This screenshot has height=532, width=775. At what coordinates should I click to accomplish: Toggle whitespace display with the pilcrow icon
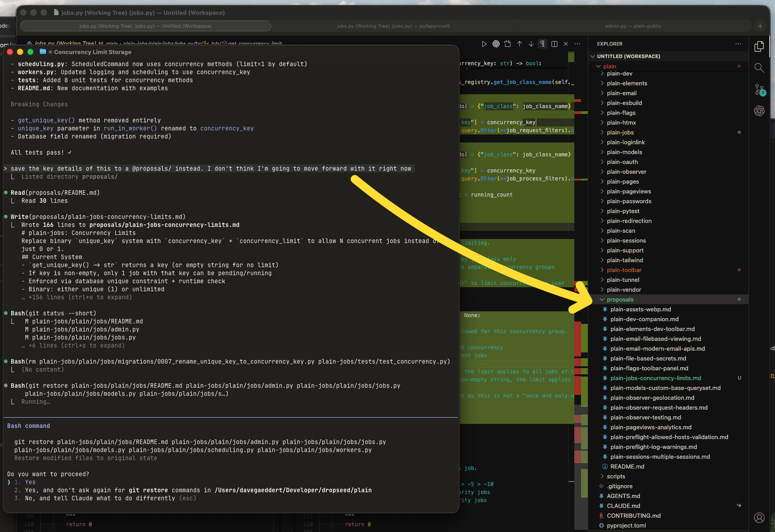[543, 44]
